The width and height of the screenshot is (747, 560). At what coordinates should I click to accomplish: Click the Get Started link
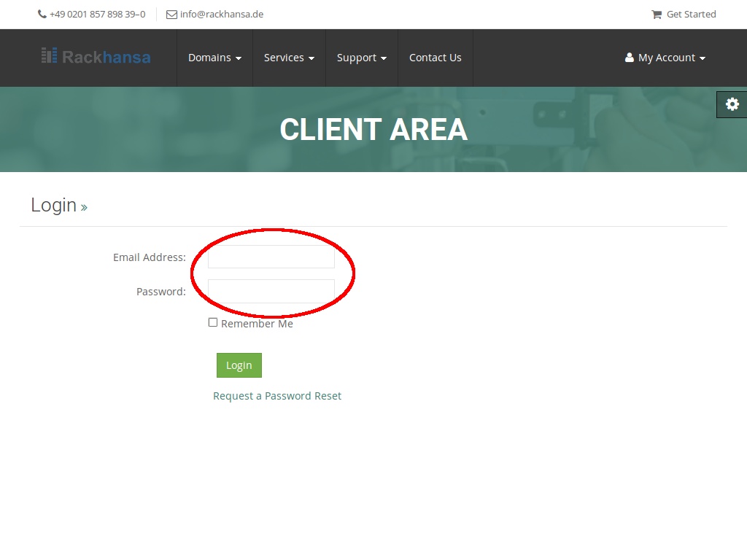tap(692, 15)
